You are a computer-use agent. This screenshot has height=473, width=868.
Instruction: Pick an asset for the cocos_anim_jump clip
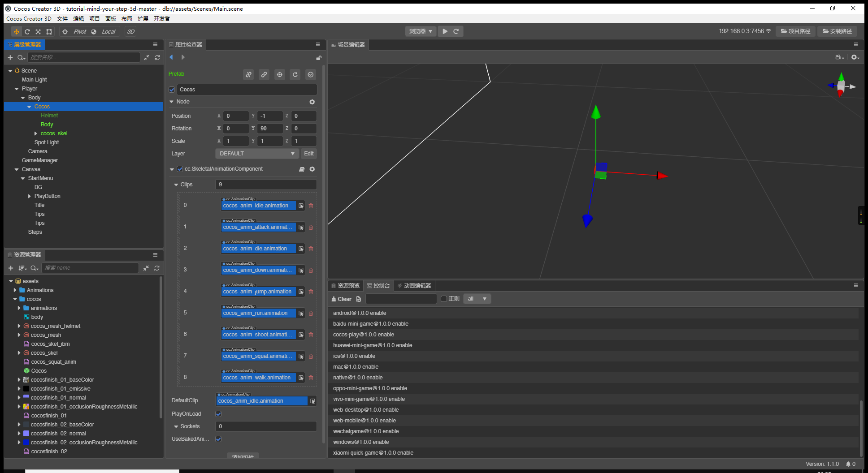pyautogui.click(x=301, y=292)
